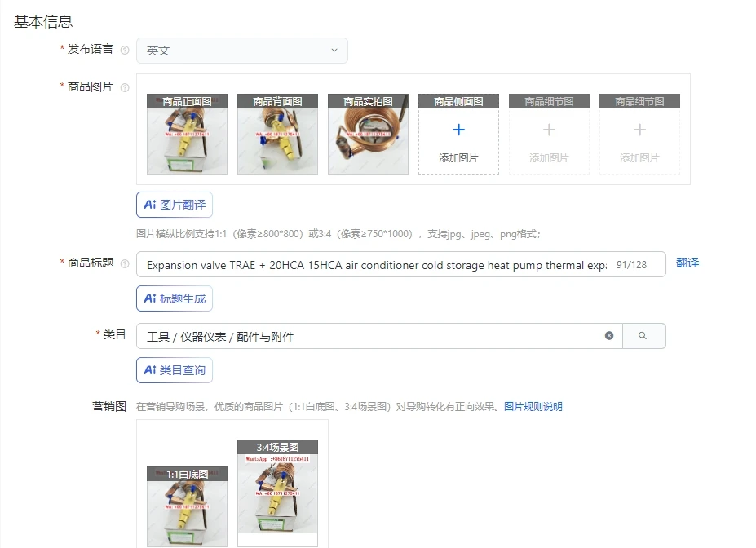Select the 商品背面图 thumbnail
756x548 pixels.
click(278, 134)
